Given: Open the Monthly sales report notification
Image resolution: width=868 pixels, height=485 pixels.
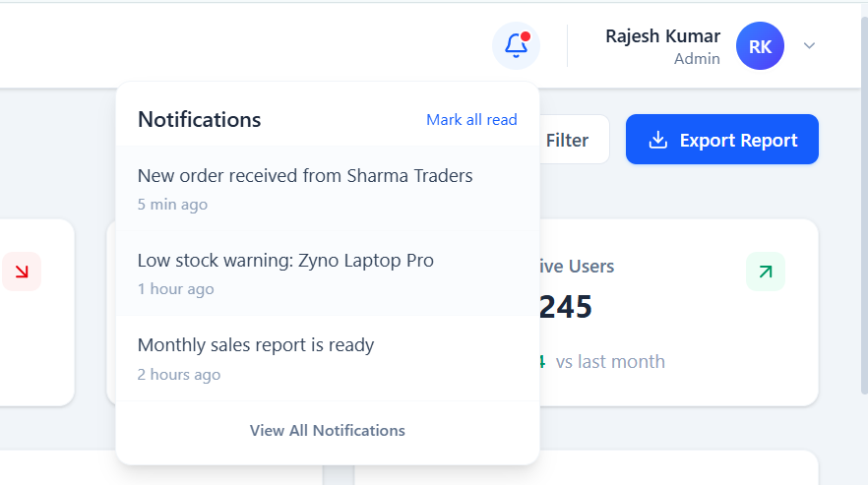Looking at the screenshot, I should point(256,345).
